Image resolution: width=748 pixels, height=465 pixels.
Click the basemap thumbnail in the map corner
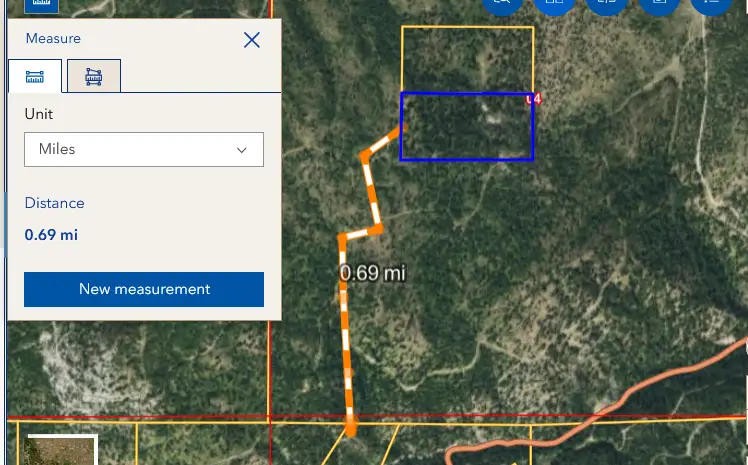[61, 451]
